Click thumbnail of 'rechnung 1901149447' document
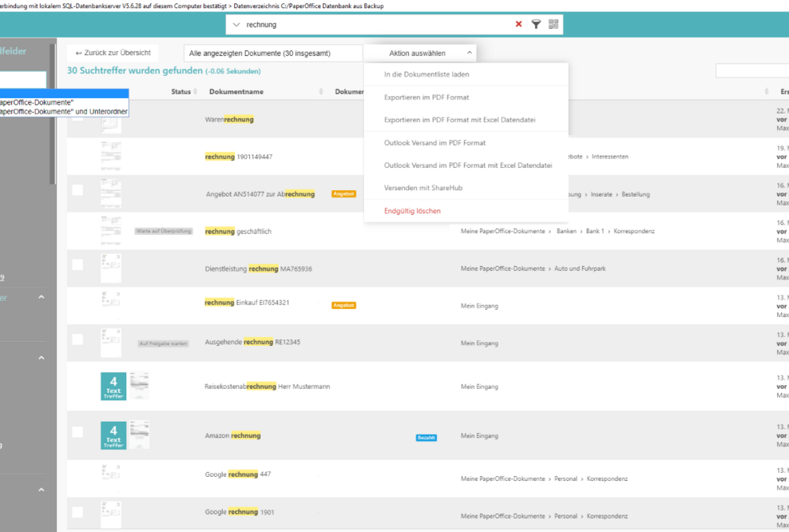Viewport: 789px width, 532px height. click(x=111, y=156)
